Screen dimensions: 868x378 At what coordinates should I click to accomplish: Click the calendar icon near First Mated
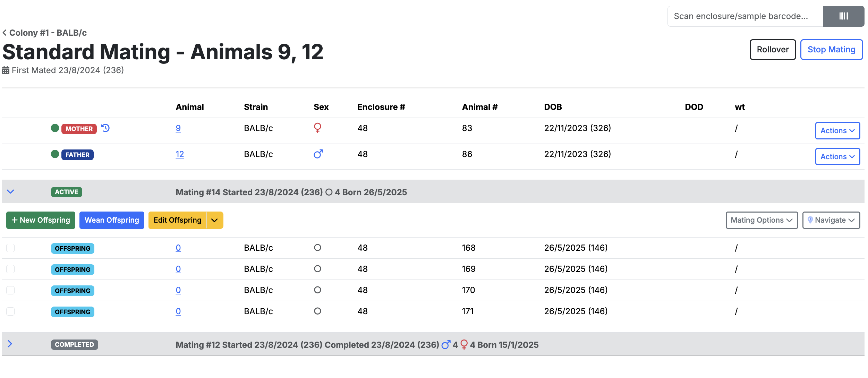6,70
